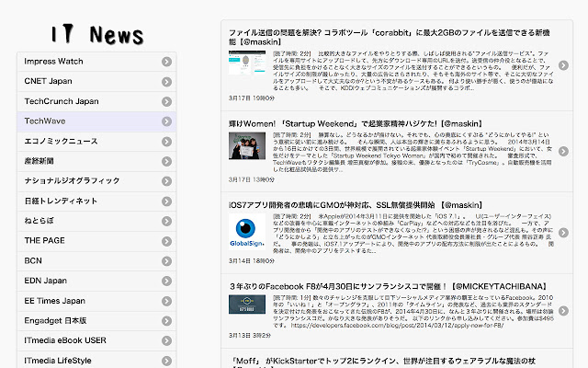Open the iOS7 GMO SSL article headline
The width and height of the screenshot is (588, 368).
356,205
